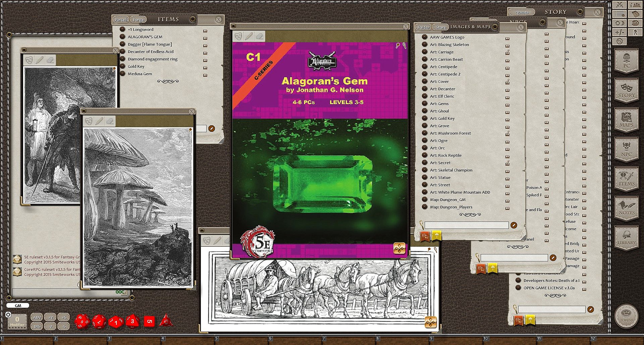The image size is (644, 345).
Task: Toggle the DIS disadvantage button
Action: 37,326
